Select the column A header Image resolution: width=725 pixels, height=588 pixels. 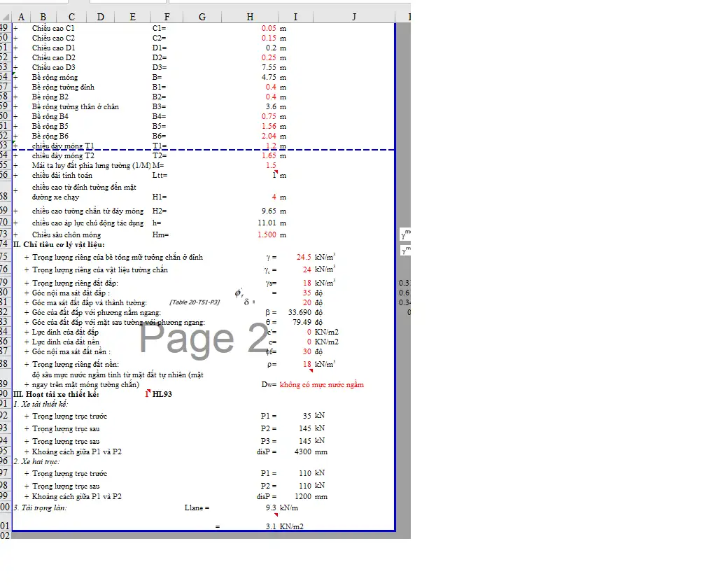click(20, 17)
